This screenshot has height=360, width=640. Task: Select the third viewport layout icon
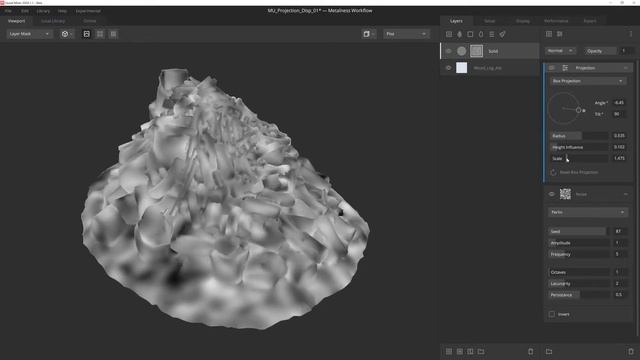point(113,34)
